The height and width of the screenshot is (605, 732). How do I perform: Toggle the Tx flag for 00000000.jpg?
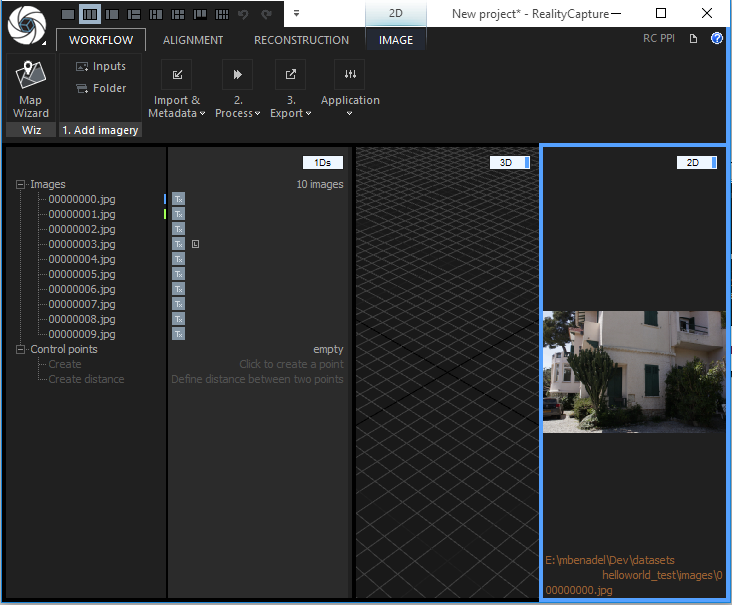tap(178, 199)
